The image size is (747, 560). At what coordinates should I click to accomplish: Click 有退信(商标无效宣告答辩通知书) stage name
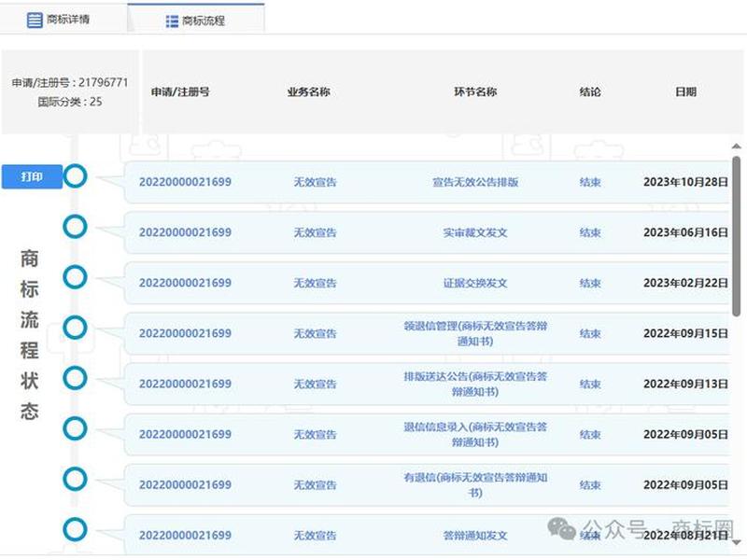coord(475,484)
